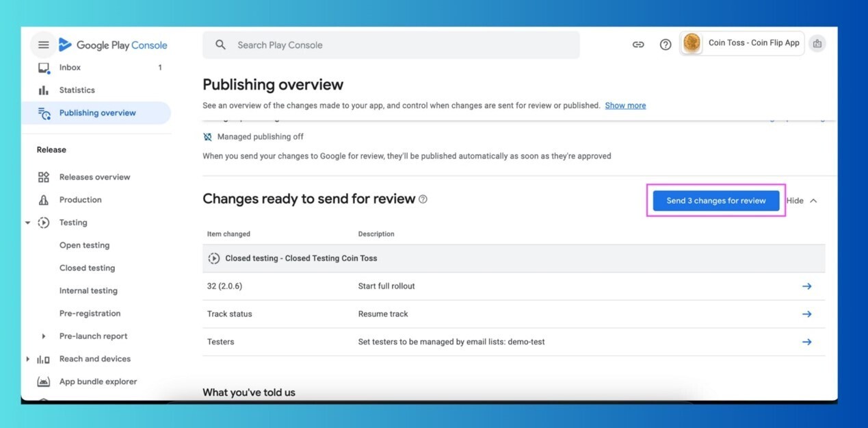Click the Releases overview grid icon
Screen dimensions: 868x428
(x=44, y=177)
